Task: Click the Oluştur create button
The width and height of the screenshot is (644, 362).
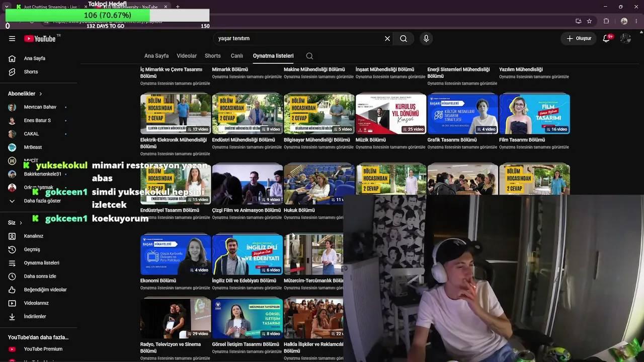Action: 579,39
